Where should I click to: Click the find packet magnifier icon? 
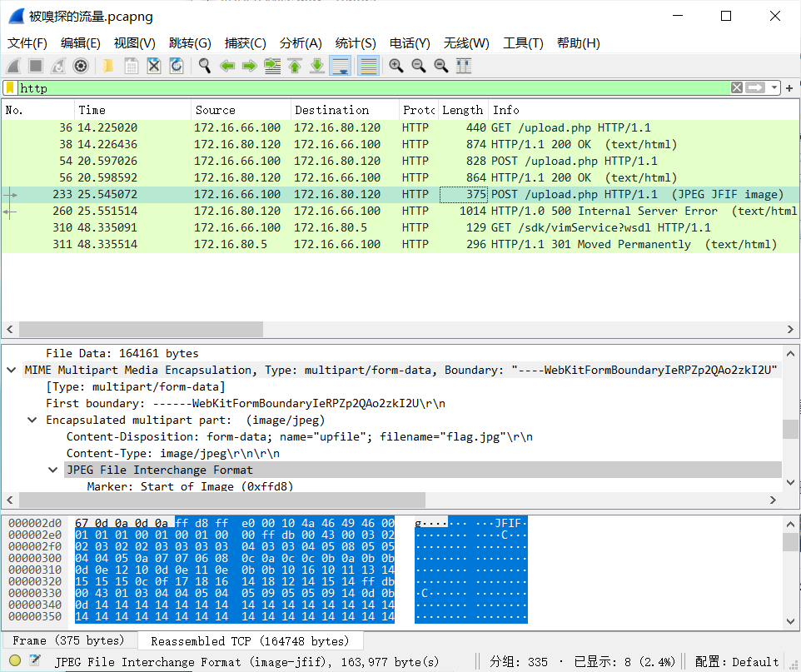(204, 66)
